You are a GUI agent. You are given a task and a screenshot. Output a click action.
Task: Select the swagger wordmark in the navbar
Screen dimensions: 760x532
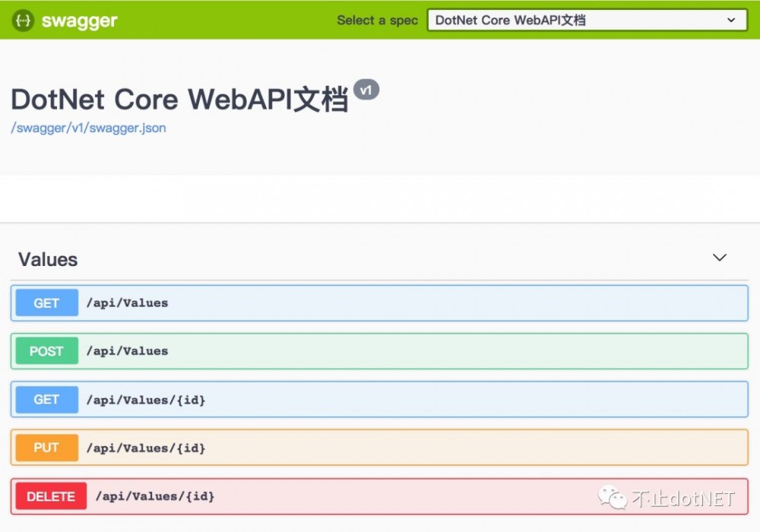point(80,21)
